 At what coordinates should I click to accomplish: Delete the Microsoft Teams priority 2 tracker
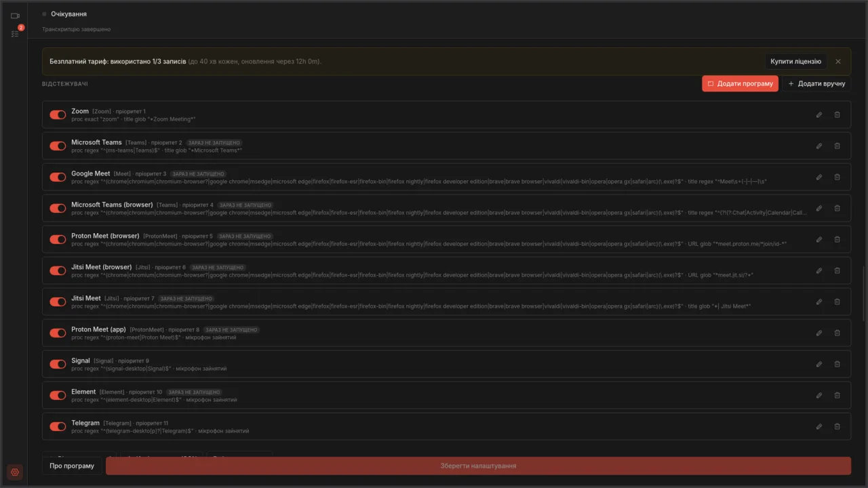[x=837, y=146]
